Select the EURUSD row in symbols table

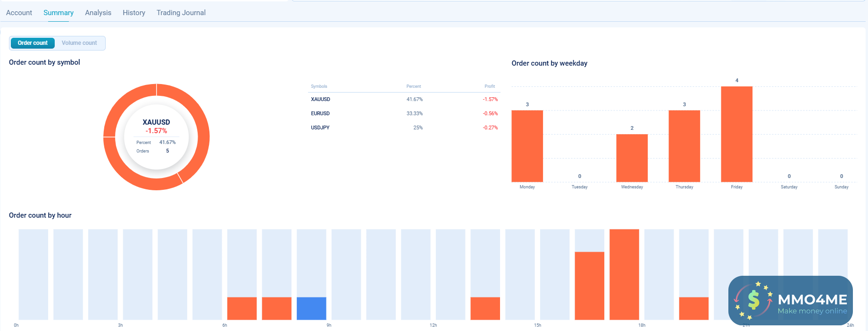[x=404, y=113]
